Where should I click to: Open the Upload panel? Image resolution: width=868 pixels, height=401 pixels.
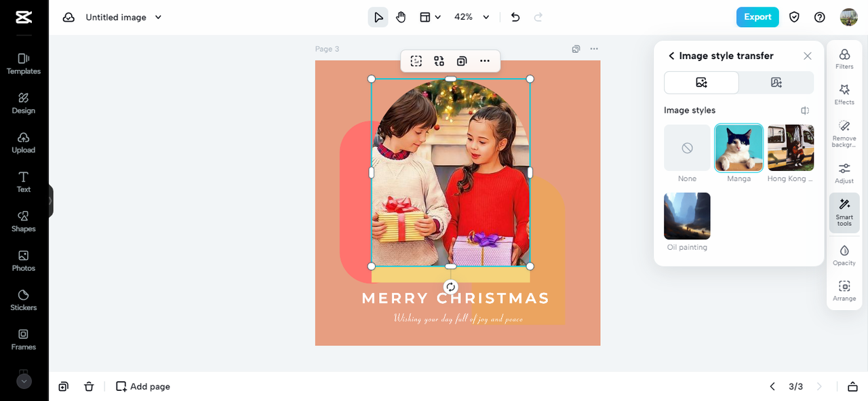click(x=24, y=142)
